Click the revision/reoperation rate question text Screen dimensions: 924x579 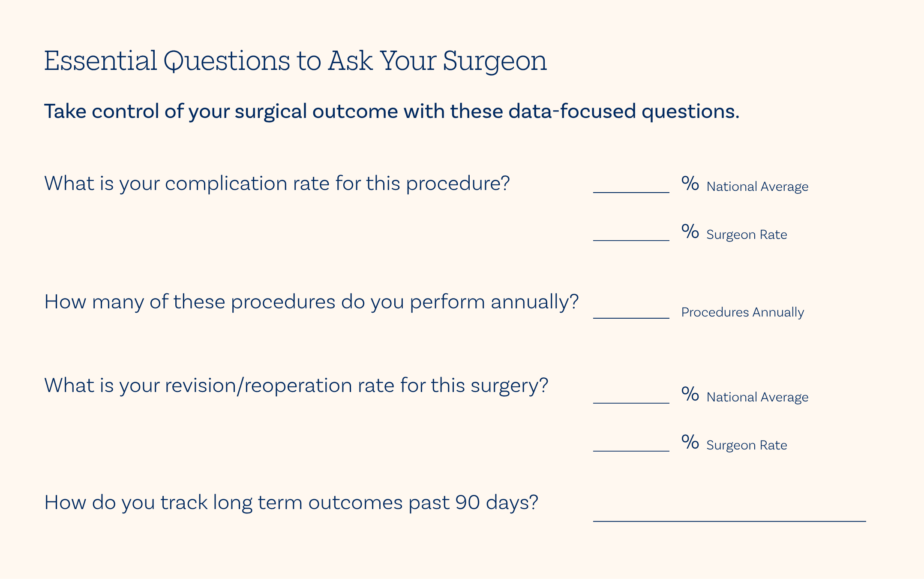296,386
